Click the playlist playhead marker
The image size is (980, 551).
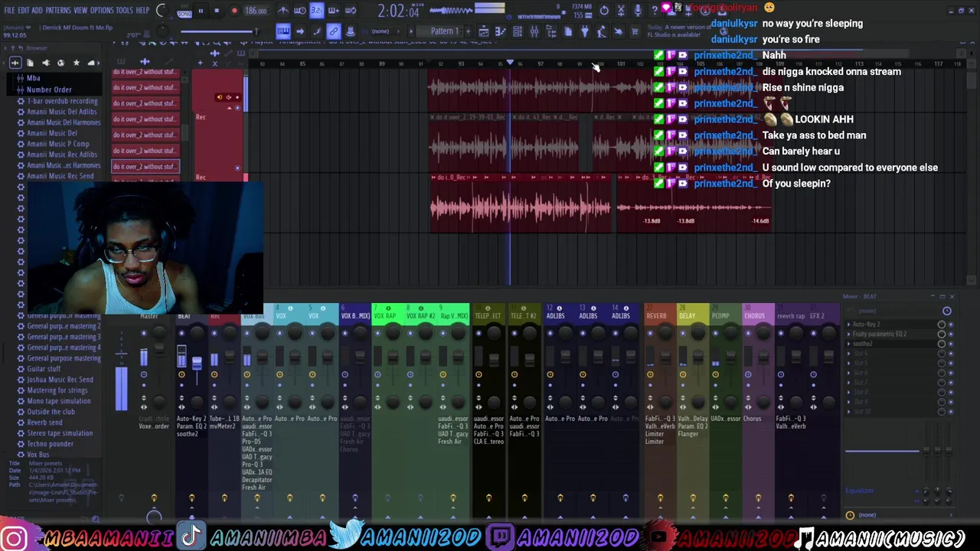(x=510, y=63)
